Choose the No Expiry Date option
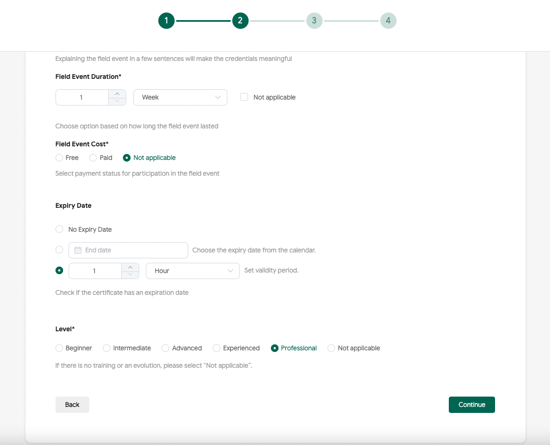550x445 pixels. pos(59,229)
